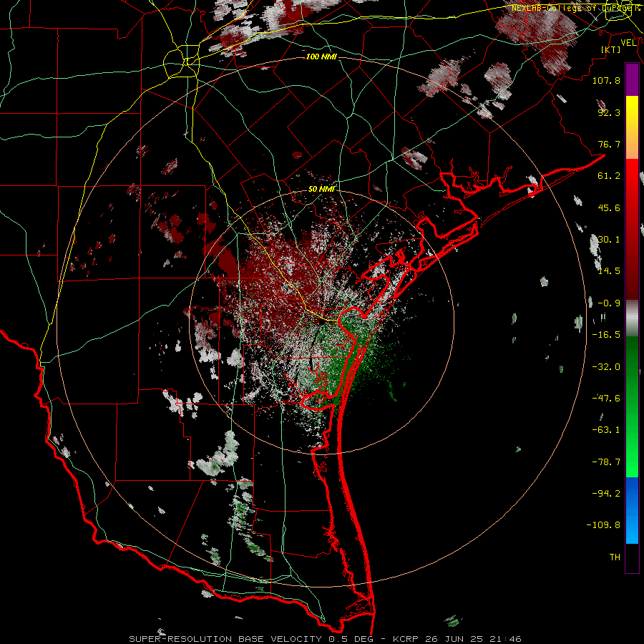Click the -32.0 velocity scale value
This screenshot has width=644, height=644.
pos(606,367)
